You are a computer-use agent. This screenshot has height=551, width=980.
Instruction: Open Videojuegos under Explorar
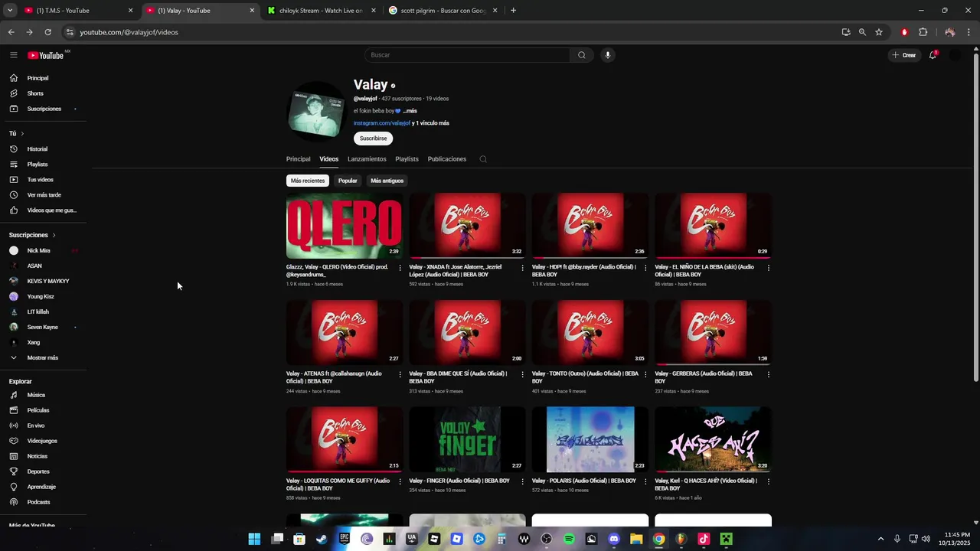point(43,441)
